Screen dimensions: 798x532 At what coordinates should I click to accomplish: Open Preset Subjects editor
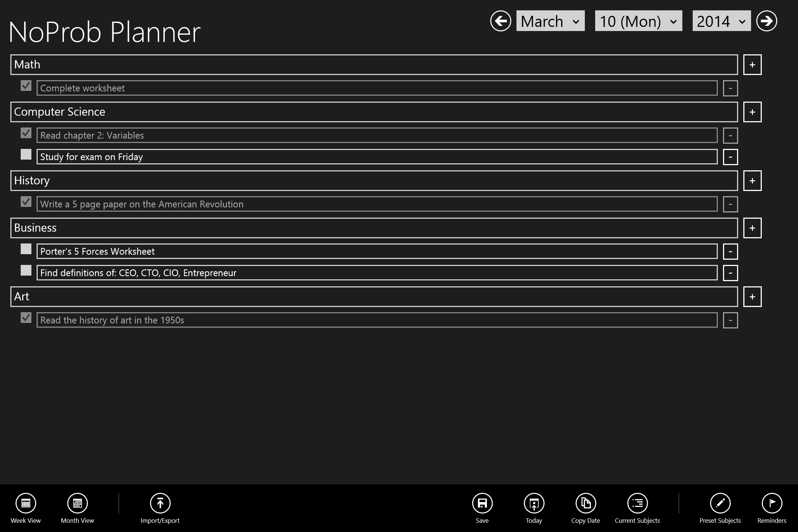720,503
